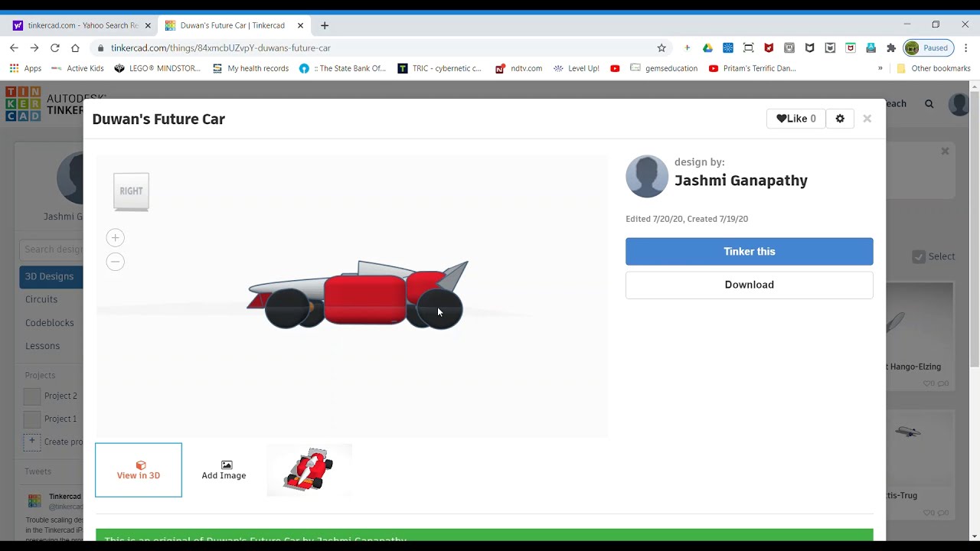Select Codeblocks in sidebar
The width and height of the screenshot is (980, 551).
(50, 323)
